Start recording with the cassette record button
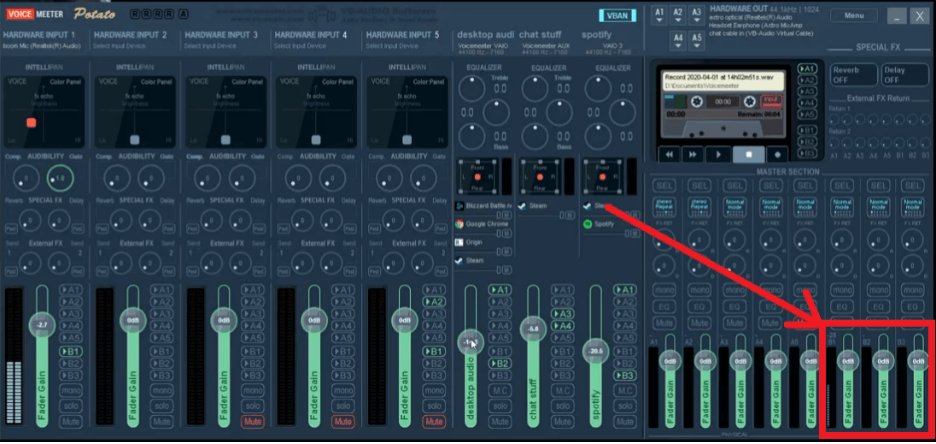 777,154
